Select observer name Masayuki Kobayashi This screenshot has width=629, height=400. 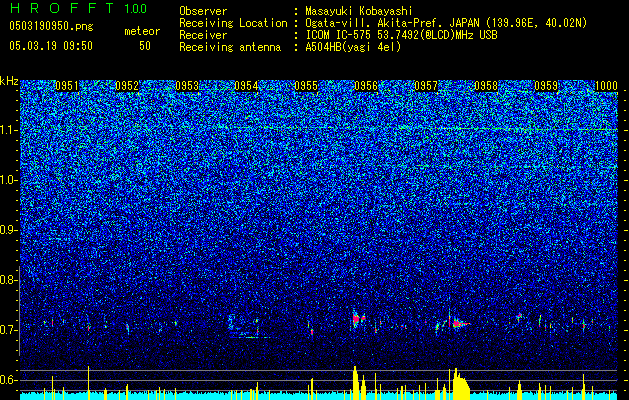tap(359, 11)
